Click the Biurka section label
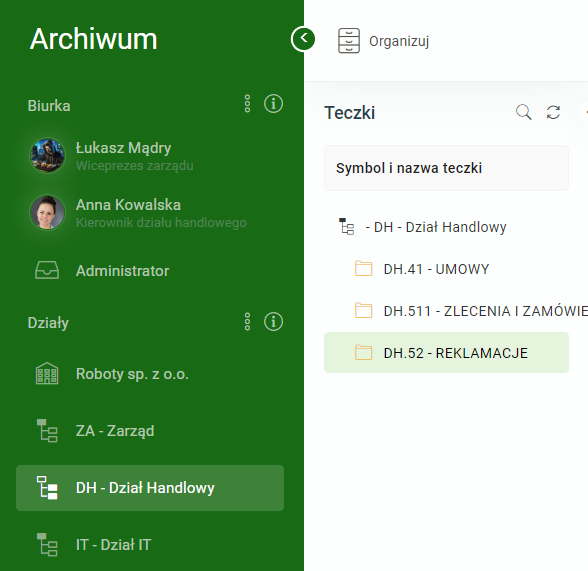The width and height of the screenshot is (588, 571). tap(49, 106)
